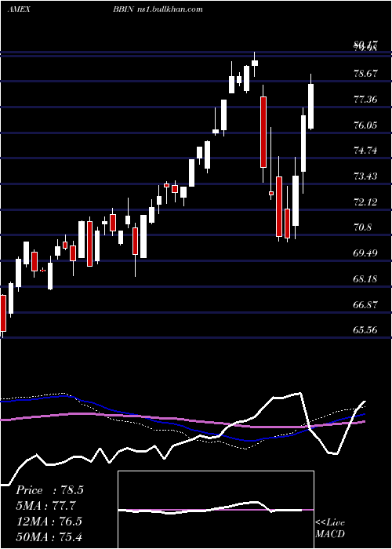Click the 77.36 price axis label
Screen dimensions: 392x549
(x=365, y=100)
